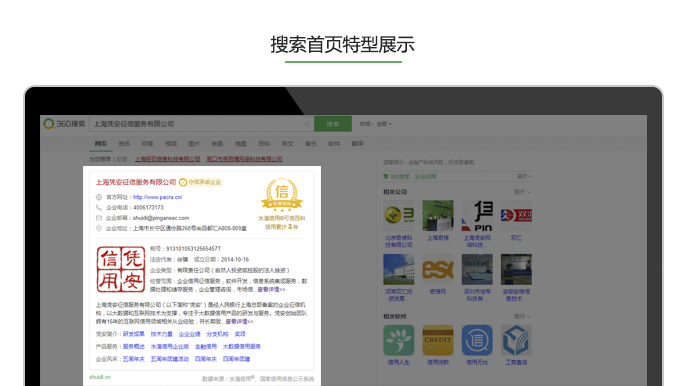Viewport: 686px width, 386px height.
Task: Open the 金融信用 link
Action: pos(206,346)
